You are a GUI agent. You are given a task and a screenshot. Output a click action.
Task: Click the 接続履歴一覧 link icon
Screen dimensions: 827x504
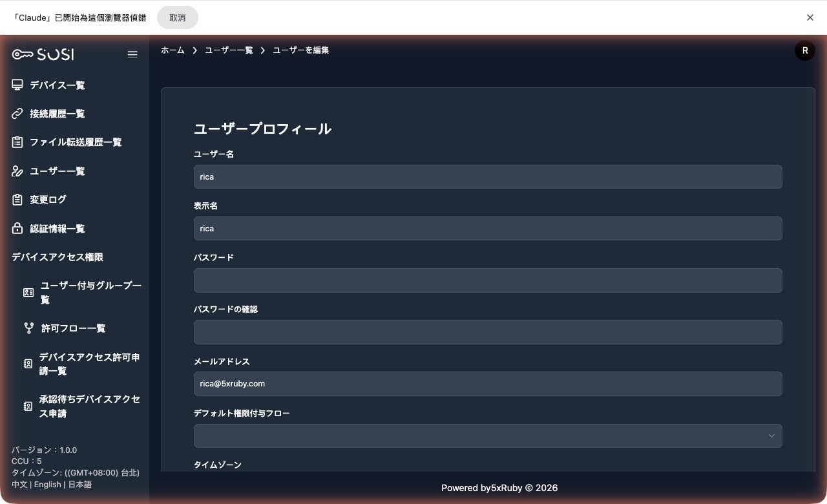click(x=17, y=114)
